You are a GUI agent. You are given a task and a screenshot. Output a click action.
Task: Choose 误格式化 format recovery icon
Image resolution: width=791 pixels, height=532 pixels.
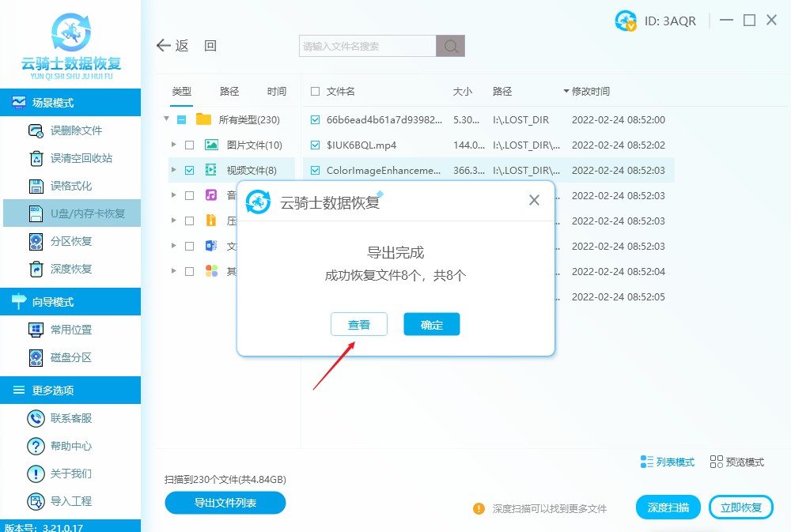coord(36,186)
